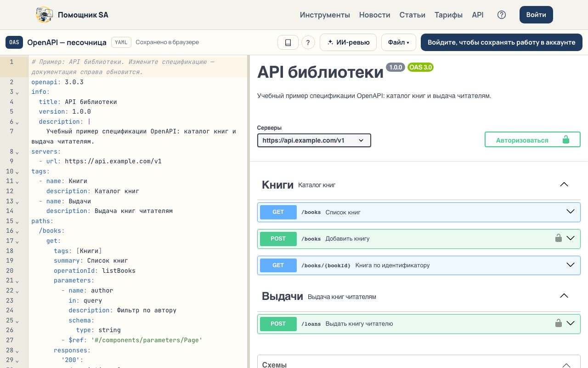Click the Каталог книг tag description

(x=317, y=185)
